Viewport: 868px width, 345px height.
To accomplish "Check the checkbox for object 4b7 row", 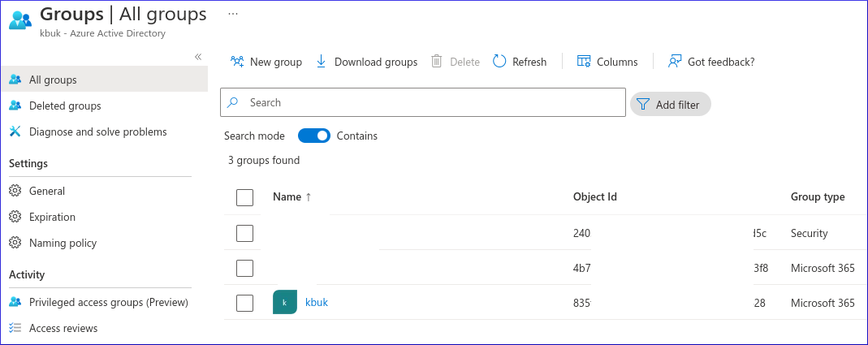I will (244, 268).
